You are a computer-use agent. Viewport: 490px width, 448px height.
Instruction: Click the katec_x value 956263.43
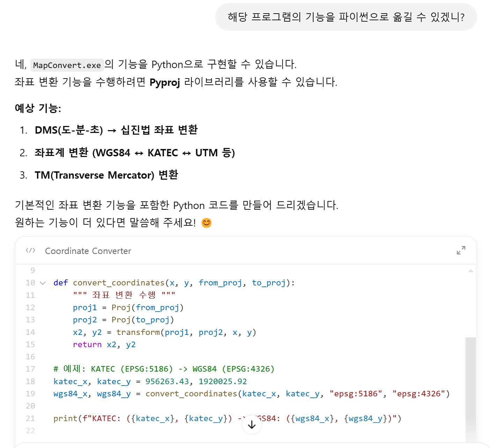[x=167, y=381]
